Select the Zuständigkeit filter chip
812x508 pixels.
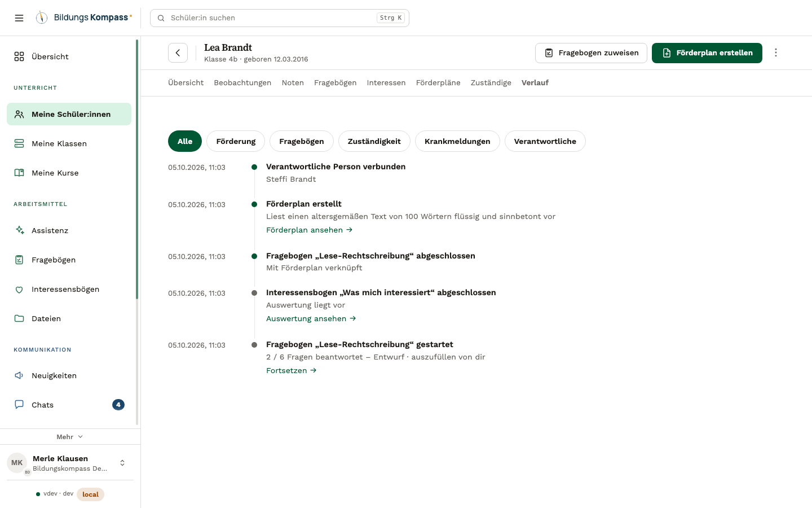[374, 141]
